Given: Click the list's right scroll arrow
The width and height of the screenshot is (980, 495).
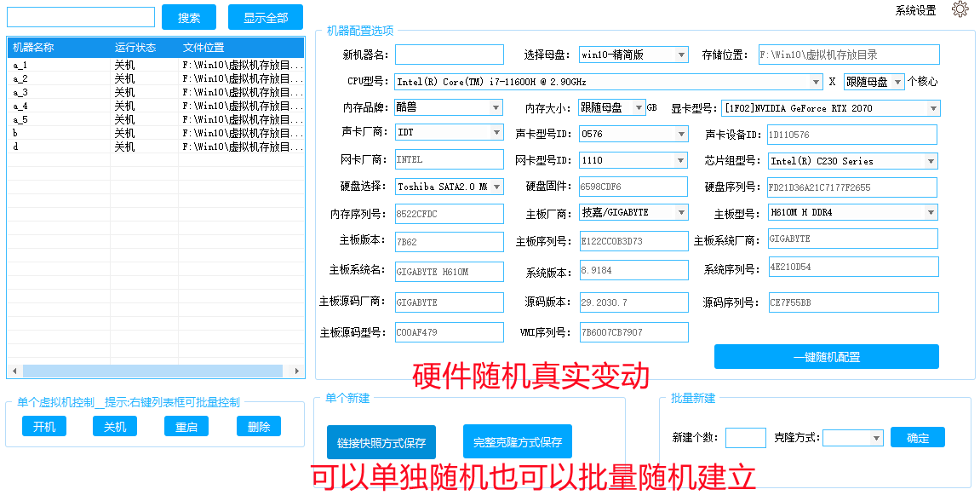Looking at the screenshot, I should pos(297,371).
